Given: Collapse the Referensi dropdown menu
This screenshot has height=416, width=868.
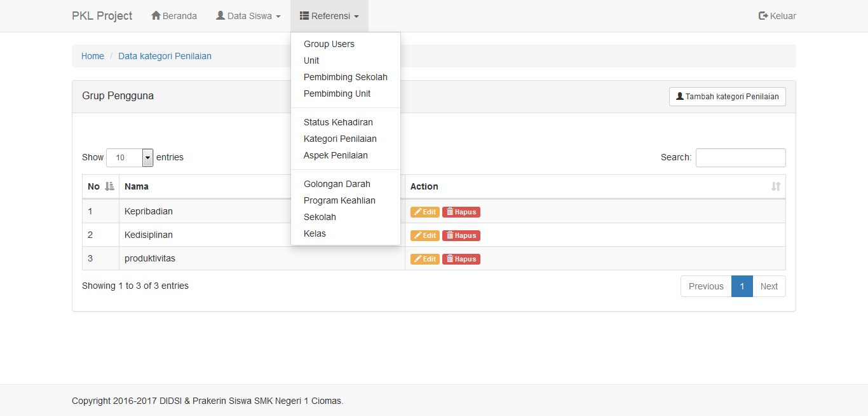Looking at the screenshot, I should point(329,16).
